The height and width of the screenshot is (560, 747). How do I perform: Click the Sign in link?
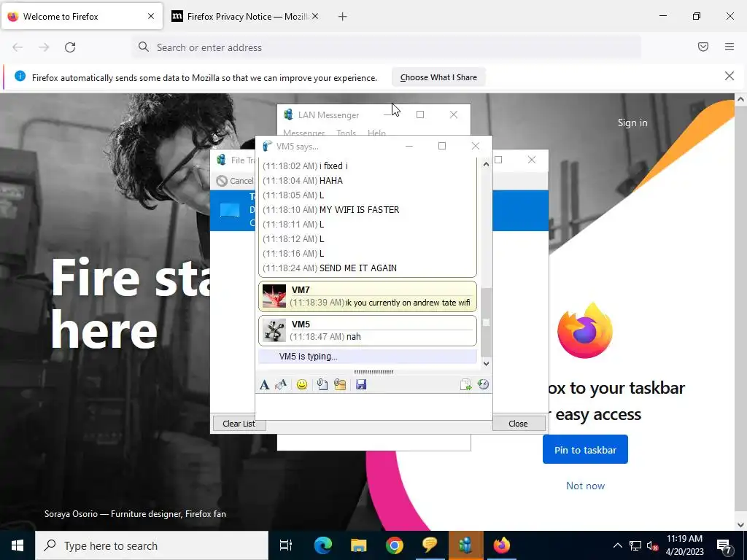(632, 122)
